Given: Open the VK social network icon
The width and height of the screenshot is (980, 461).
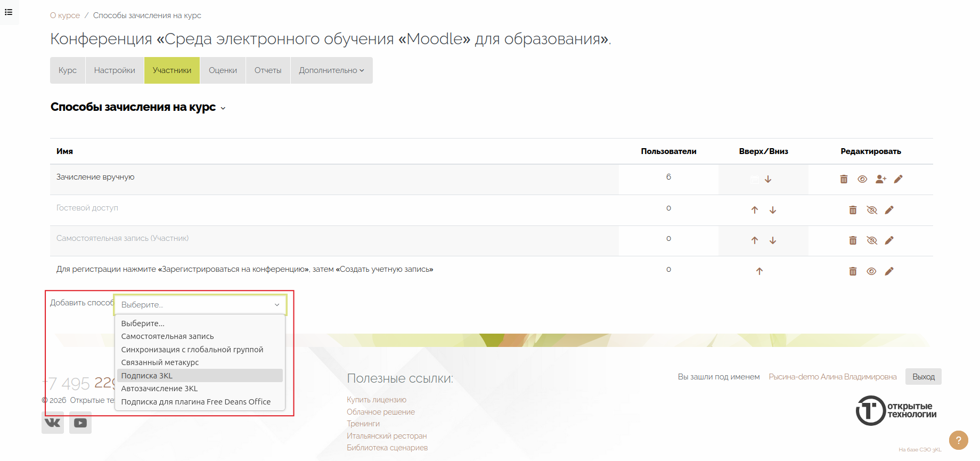Looking at the screenshot, I should 53,423.
